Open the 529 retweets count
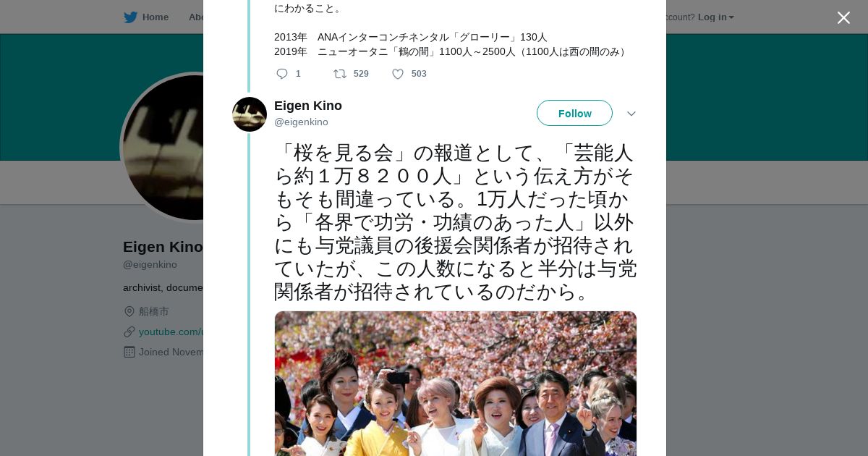 coord(361,74)
